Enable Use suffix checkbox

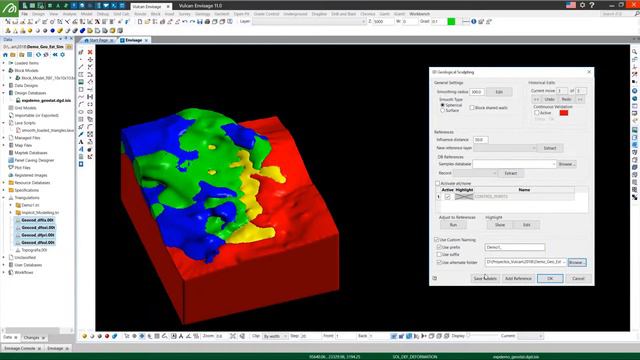coord(439,255)
